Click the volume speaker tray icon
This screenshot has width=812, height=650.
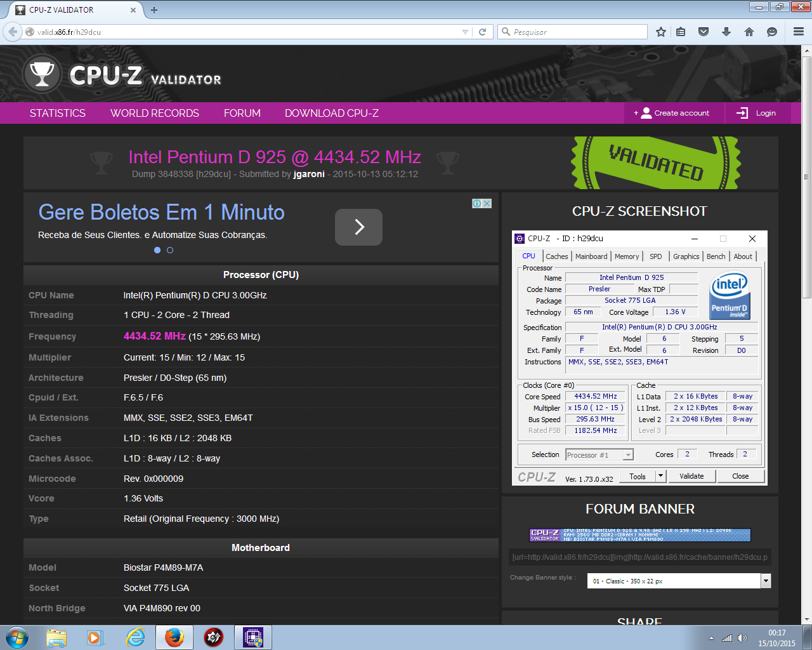tap(742, 638)
